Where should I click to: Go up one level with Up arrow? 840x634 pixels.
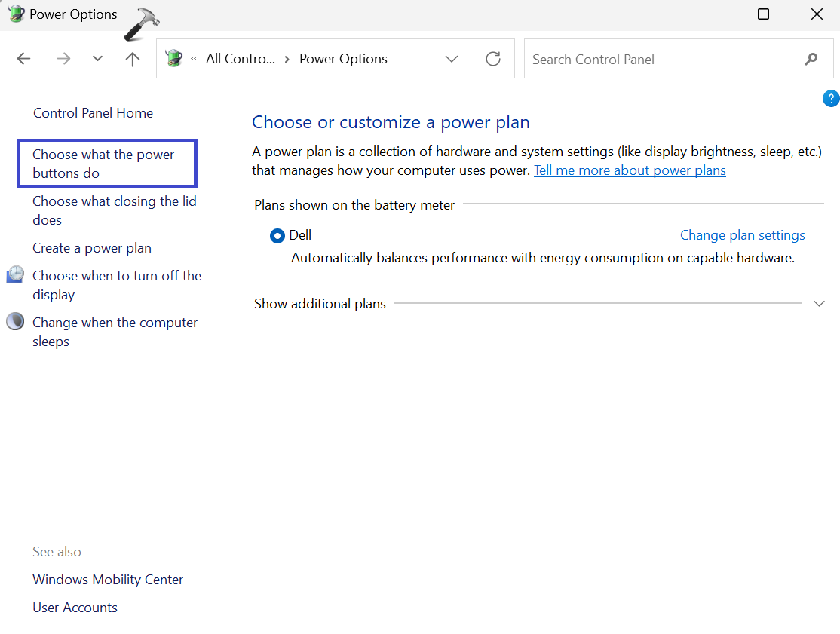tap(133, 59)
